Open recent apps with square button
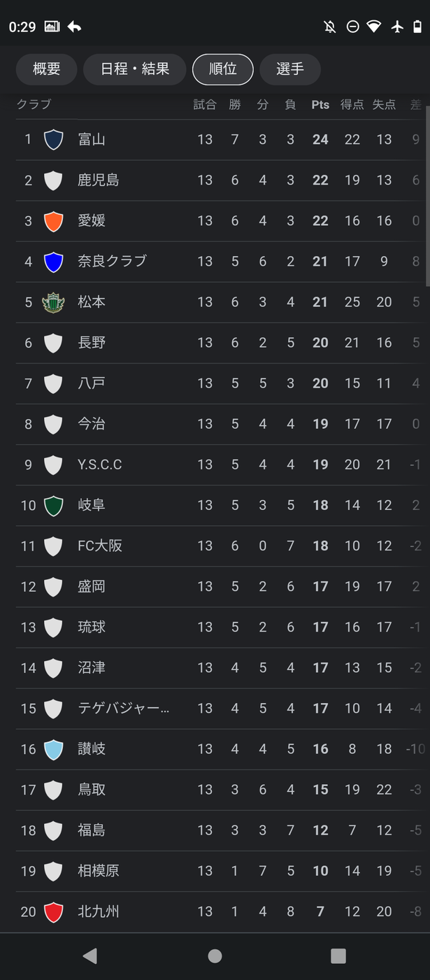This screenshot has height=980, width=430. pos(338,956)
